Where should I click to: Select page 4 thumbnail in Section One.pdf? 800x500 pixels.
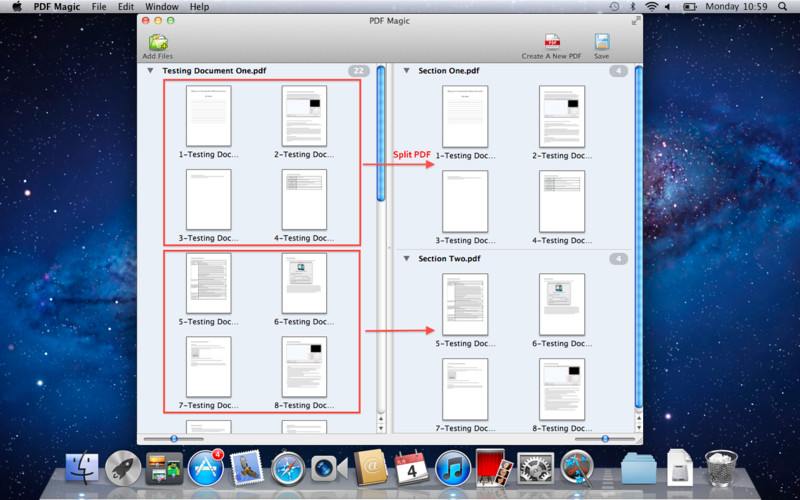(562, 202)
